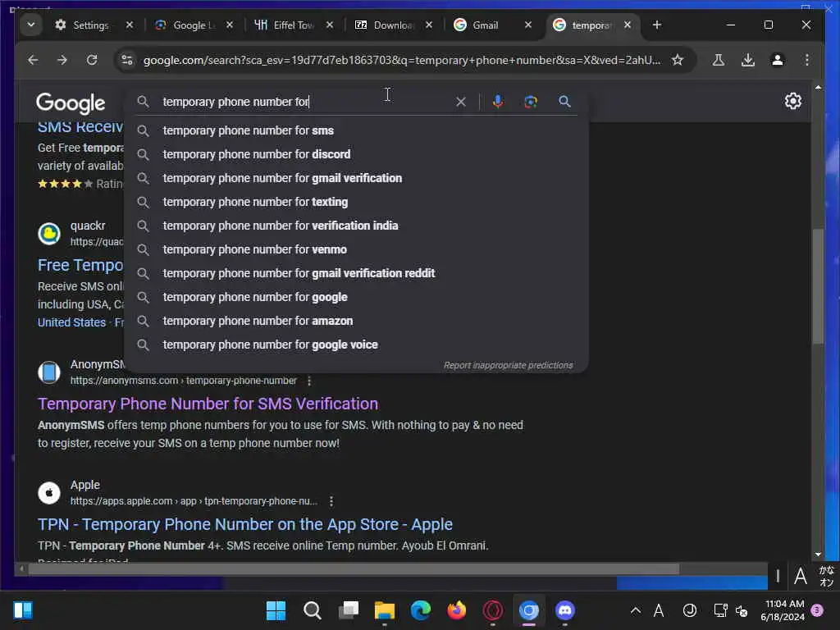Open Google quick settings gear

coord(793,101)
